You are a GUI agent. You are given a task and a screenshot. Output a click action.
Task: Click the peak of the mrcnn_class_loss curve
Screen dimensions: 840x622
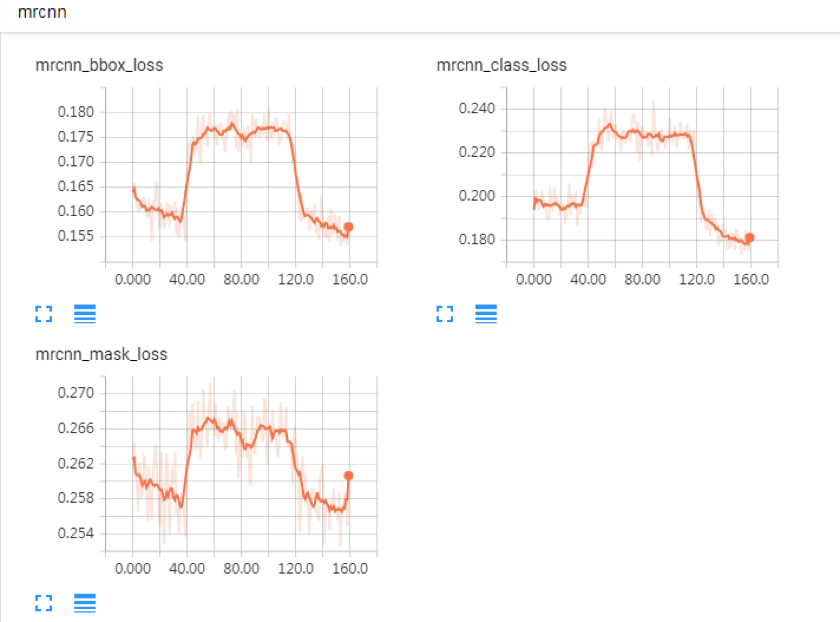609,125
